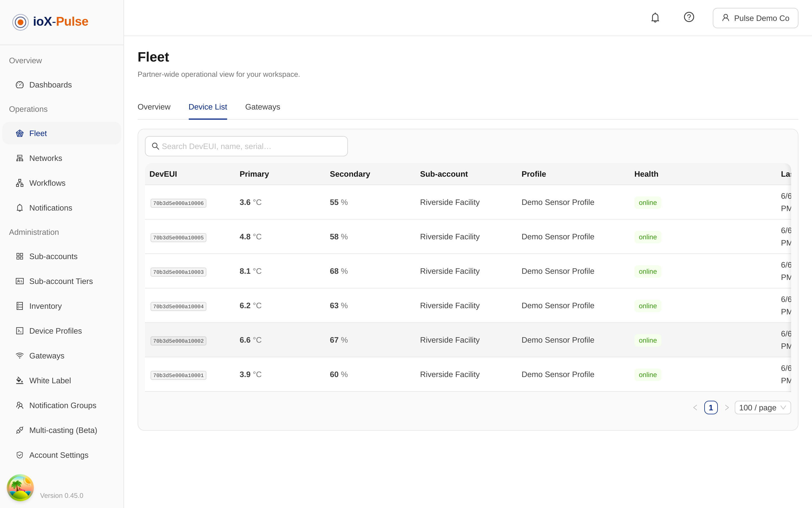
Task: Click the Account Settings shield icon
Action: click(x=20, y=455)
